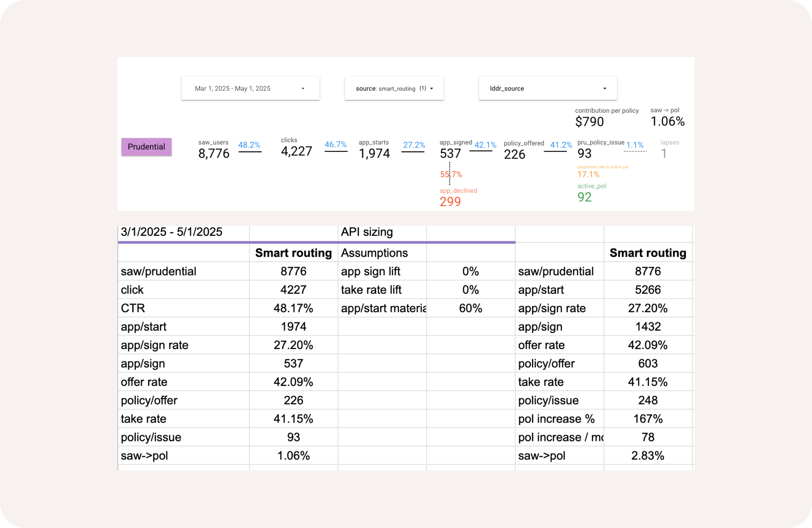Select the take rate lift 0% cell
This screenshot has height=528, width=812.
click(x=470, y=290)
